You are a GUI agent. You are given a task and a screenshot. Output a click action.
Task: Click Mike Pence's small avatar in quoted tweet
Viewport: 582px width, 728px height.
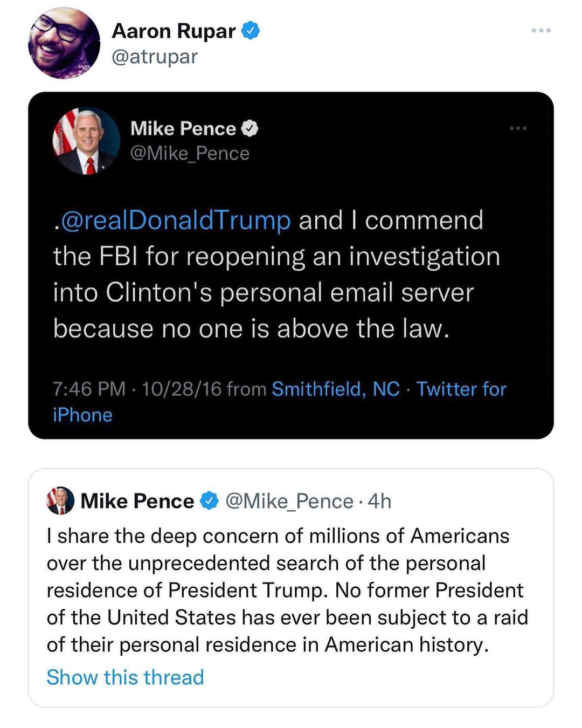60,501
